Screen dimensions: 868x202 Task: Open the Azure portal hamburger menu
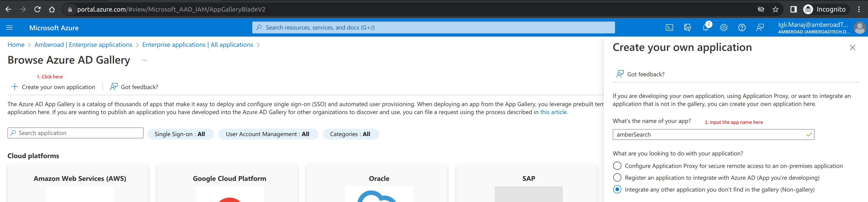pyautogui.click(x=10, y=28)
